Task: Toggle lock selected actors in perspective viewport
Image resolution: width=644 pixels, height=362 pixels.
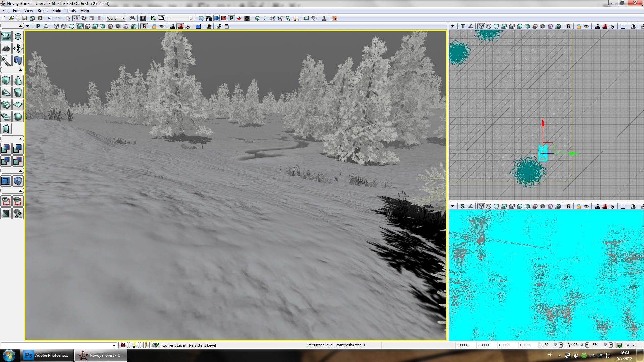Action: pyautogui.click(x=154, y=26)
